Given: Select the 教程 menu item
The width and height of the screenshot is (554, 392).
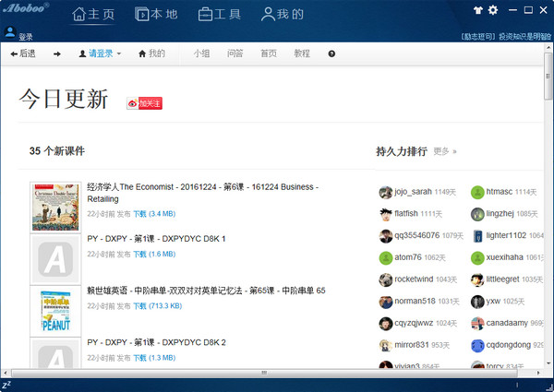Looking at the screenshot, I should [302, 54].
